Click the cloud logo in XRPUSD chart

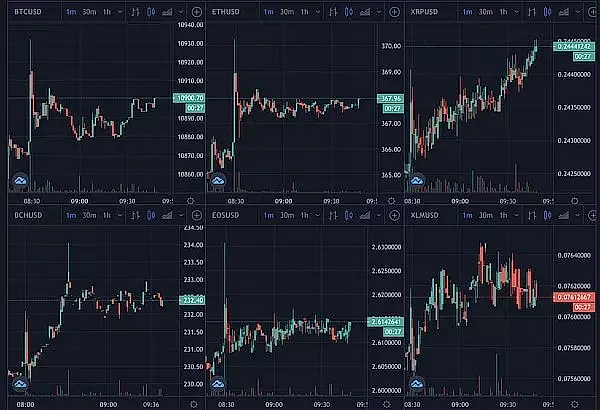coord(417,180)
